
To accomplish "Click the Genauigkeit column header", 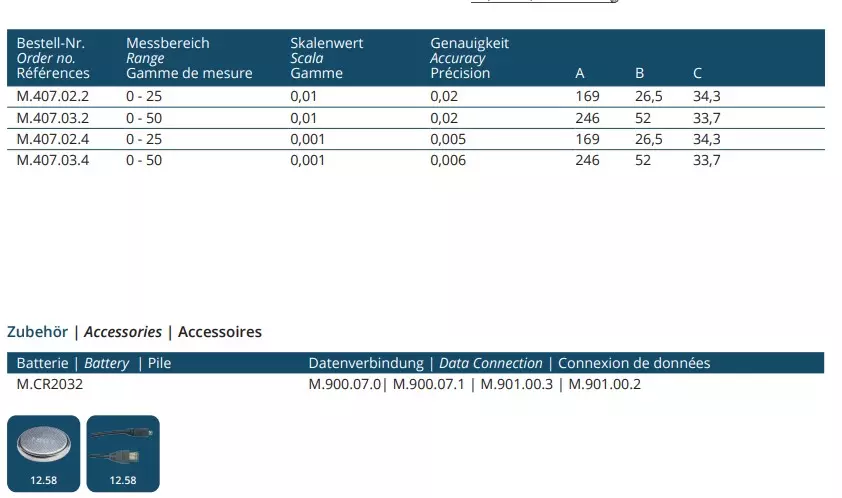I will coord(470,44).
